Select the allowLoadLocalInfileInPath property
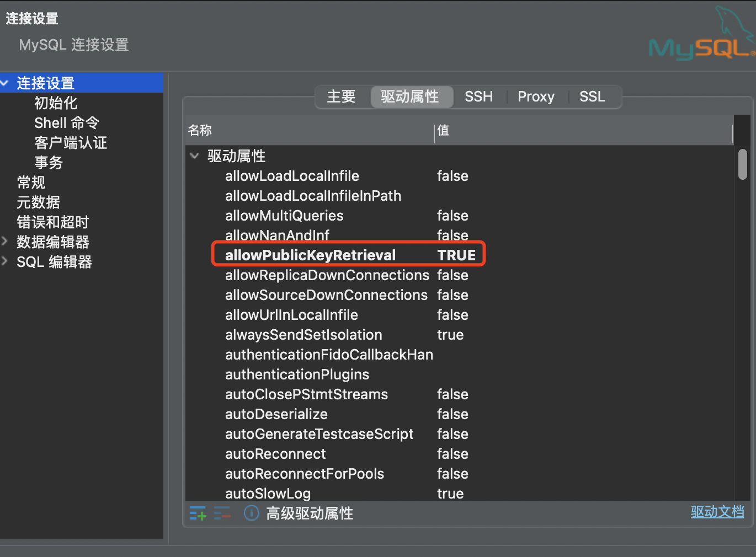 pyautogui.click(x=313, y=196)
